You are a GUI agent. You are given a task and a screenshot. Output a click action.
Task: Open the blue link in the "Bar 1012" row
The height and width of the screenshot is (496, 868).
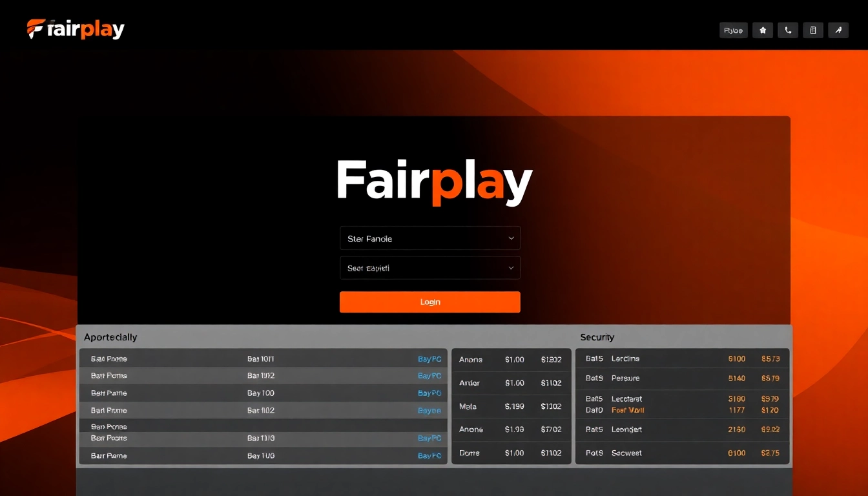[x=429, y=376]
